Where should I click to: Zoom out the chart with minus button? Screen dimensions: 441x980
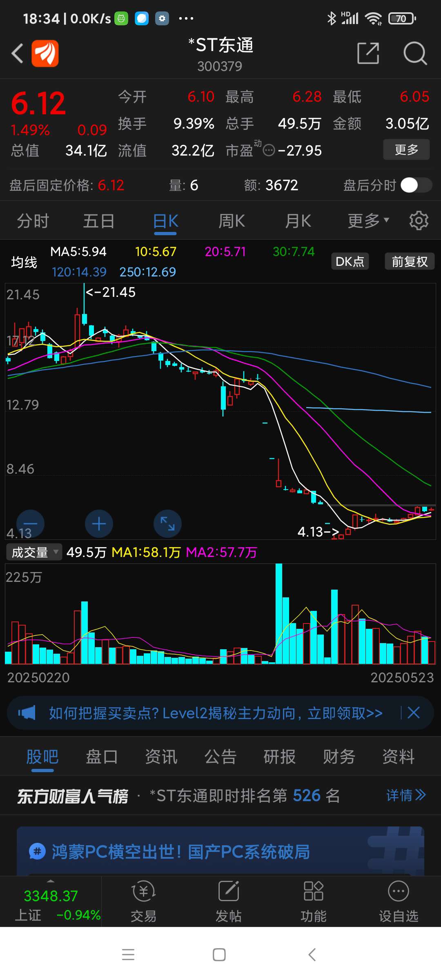pyautogui.click(x=30, y=524)
